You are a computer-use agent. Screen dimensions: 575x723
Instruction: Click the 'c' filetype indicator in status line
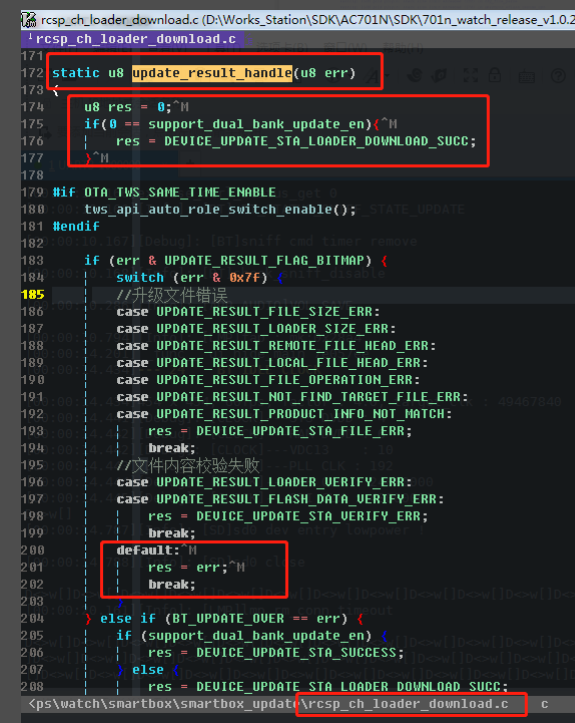[x=545, y=705]
